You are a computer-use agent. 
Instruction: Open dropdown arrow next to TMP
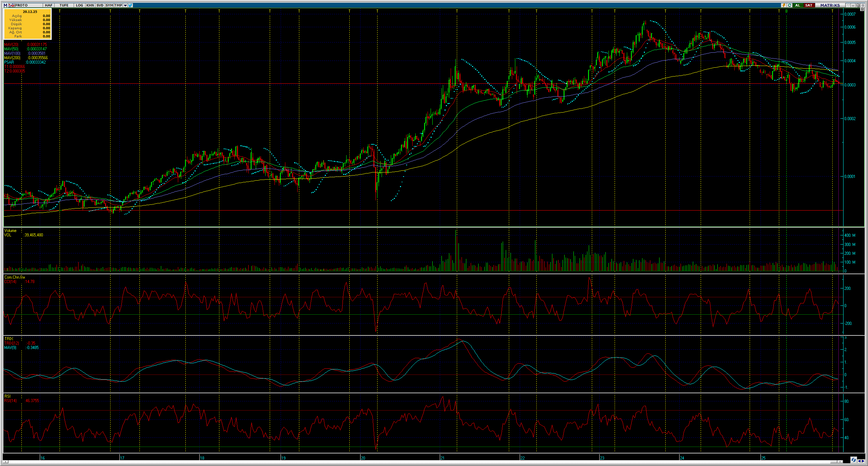pyautogui.click(x=125, y=5)
